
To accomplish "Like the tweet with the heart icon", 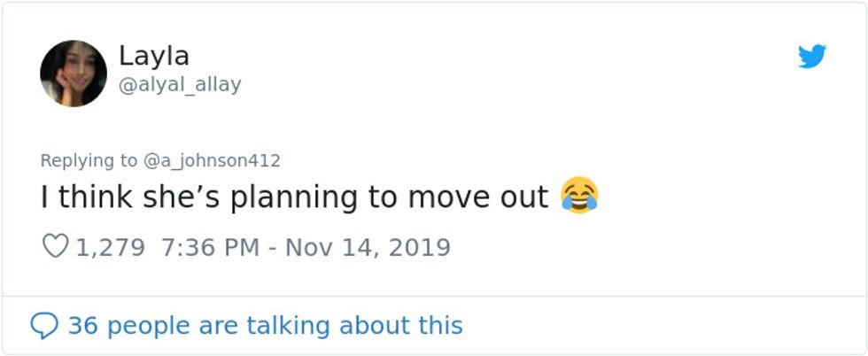I will point(55,246).
